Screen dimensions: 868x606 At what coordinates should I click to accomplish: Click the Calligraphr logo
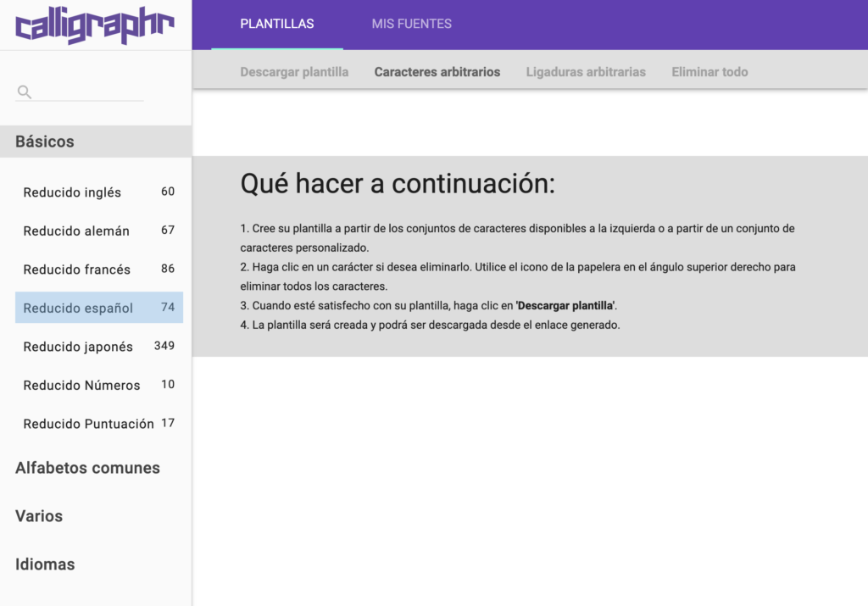click(x=95, y=25)
